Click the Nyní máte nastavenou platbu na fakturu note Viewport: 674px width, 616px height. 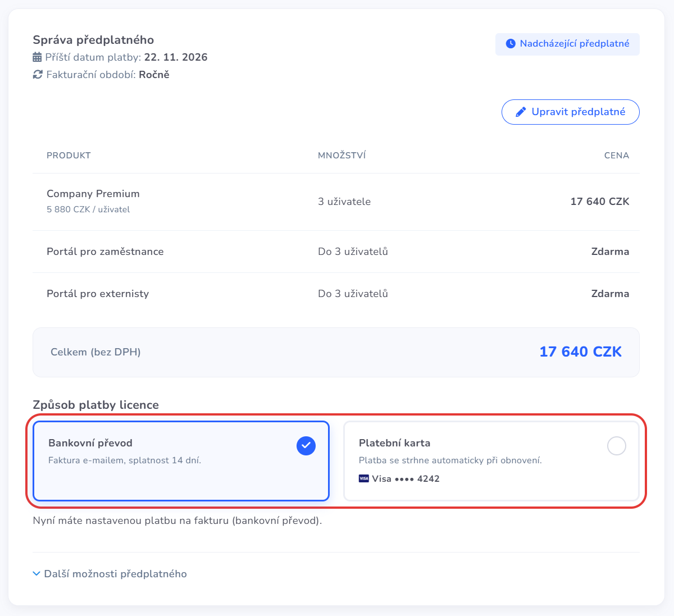[177, 521]
